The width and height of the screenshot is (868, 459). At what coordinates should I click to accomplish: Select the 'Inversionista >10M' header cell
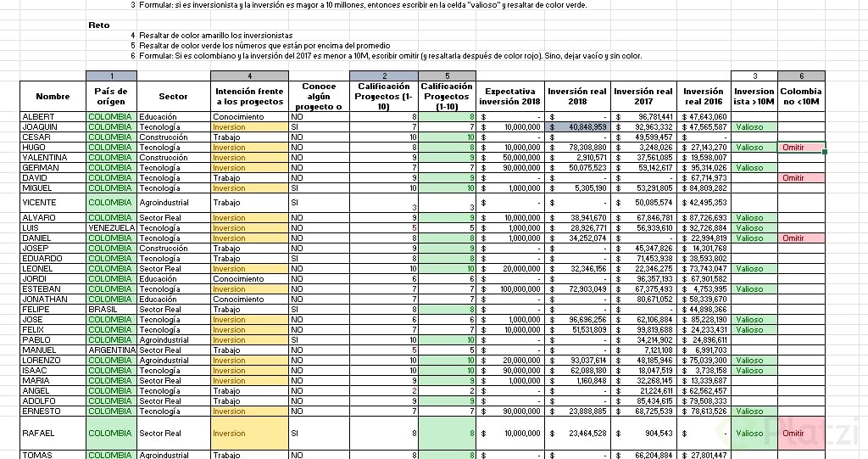tap(754, 97)
